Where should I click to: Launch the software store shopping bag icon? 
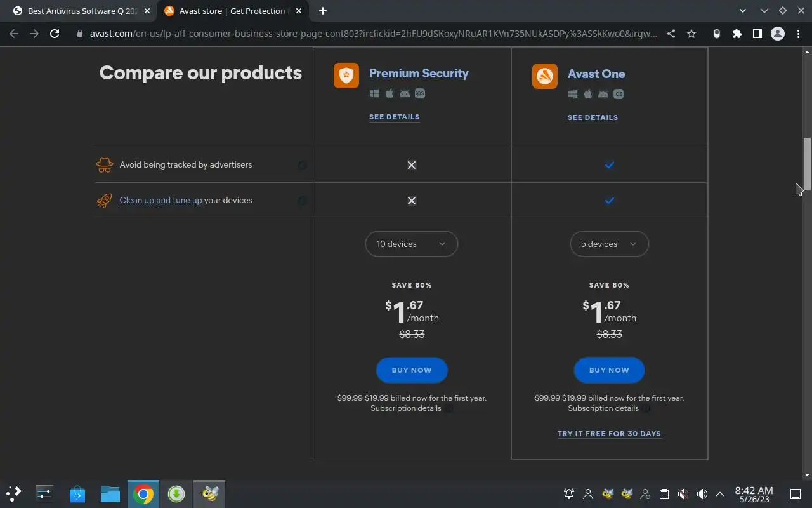coord(77,493)
